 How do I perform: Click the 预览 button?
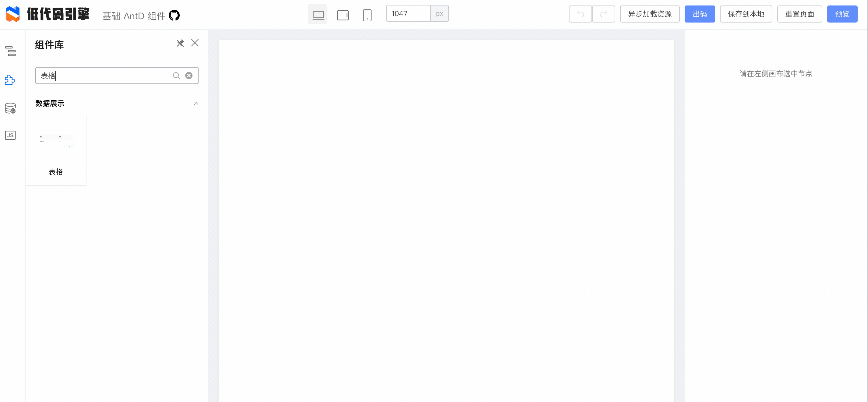[842, 14]
